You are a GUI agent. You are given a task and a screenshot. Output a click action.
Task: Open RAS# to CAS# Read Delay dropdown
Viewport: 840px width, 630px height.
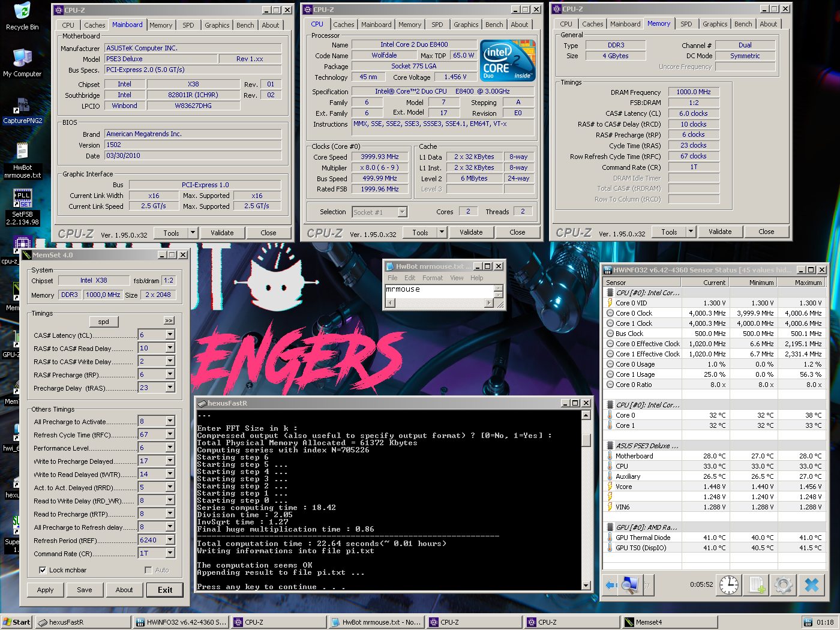(x=170, y=348)
